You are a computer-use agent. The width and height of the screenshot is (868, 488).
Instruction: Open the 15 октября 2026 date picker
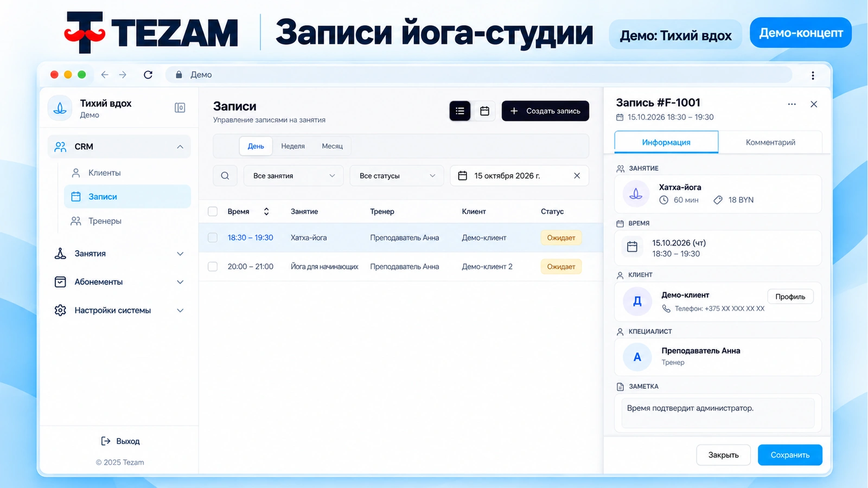[520, 176]
